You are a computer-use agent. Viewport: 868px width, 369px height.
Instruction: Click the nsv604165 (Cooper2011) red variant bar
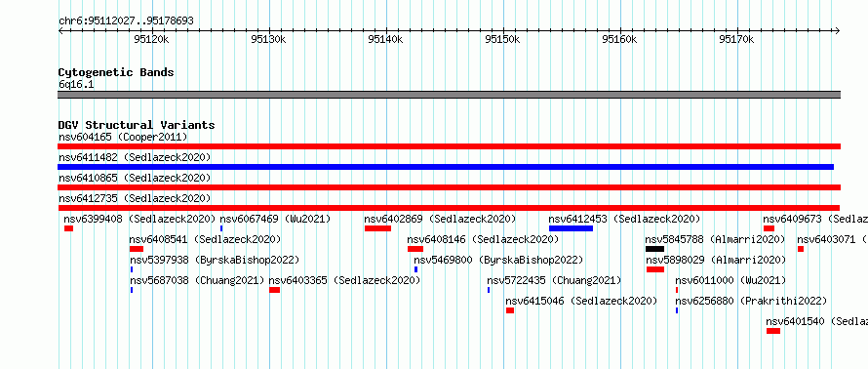(449, 146)
